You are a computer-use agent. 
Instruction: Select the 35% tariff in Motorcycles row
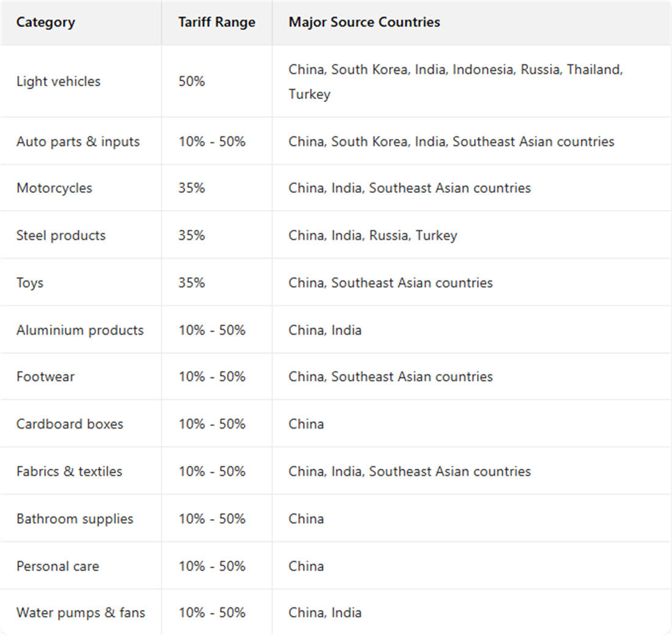tap(192, 188)
